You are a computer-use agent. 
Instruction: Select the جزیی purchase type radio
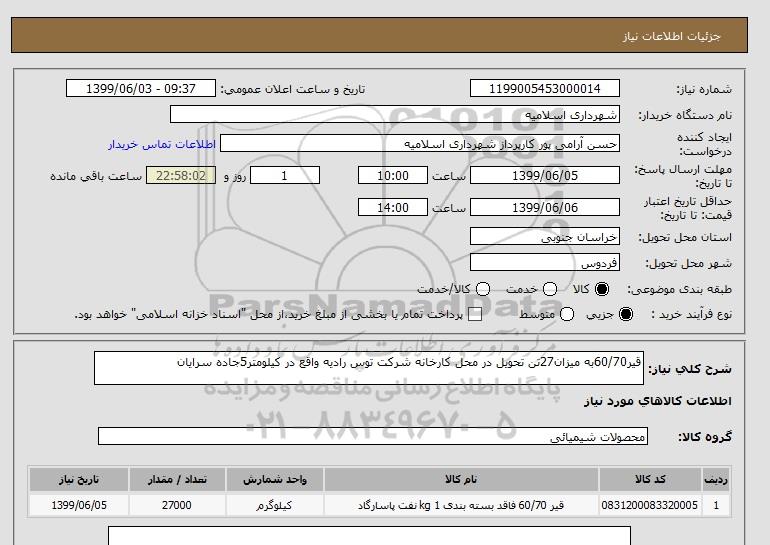(x=626, y=314)
